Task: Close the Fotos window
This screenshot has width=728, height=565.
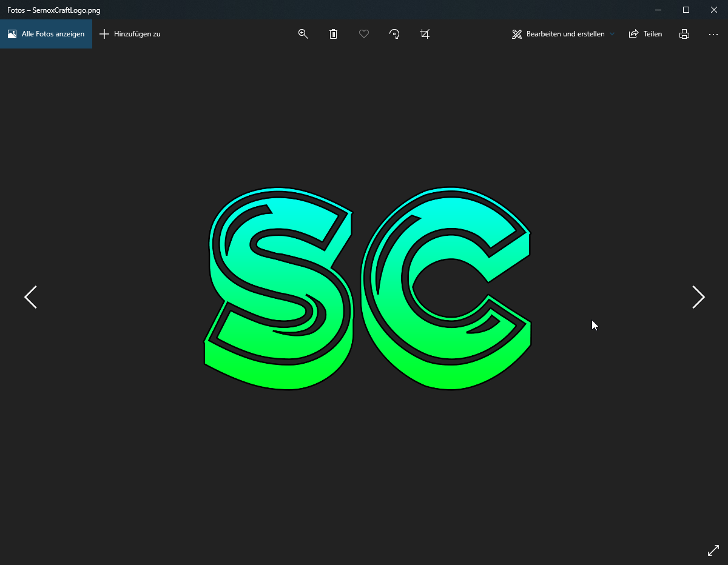Action: (x=714, y=10)
